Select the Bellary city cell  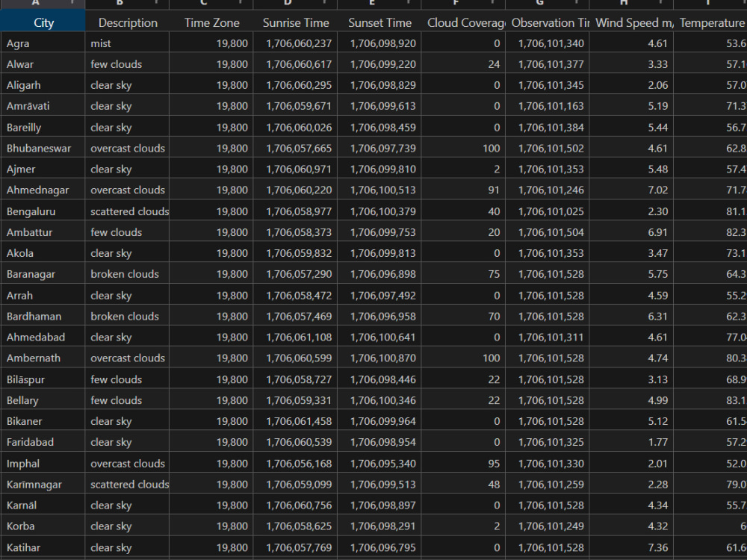[x=43, y=400]
